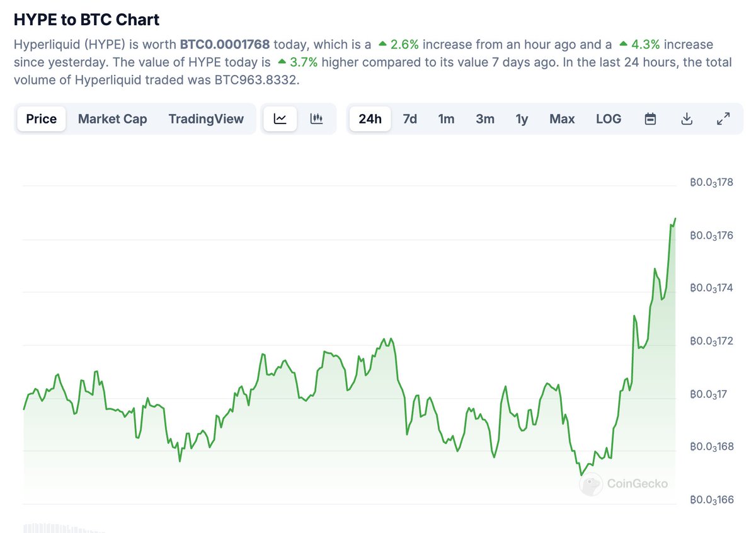Toggle the LOG scale
The width and height of the screenshot is (756, 533).
pyautogui.click(x=609, y=118)
